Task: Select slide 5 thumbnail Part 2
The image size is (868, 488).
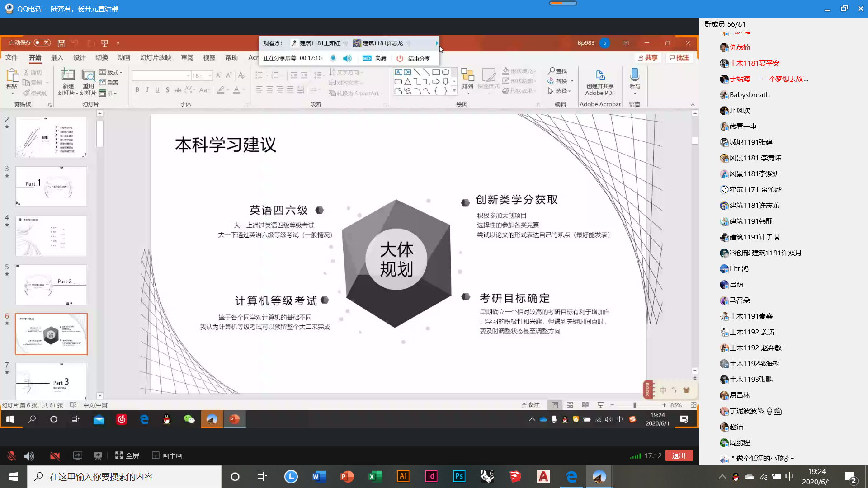Action: (51, 285)
